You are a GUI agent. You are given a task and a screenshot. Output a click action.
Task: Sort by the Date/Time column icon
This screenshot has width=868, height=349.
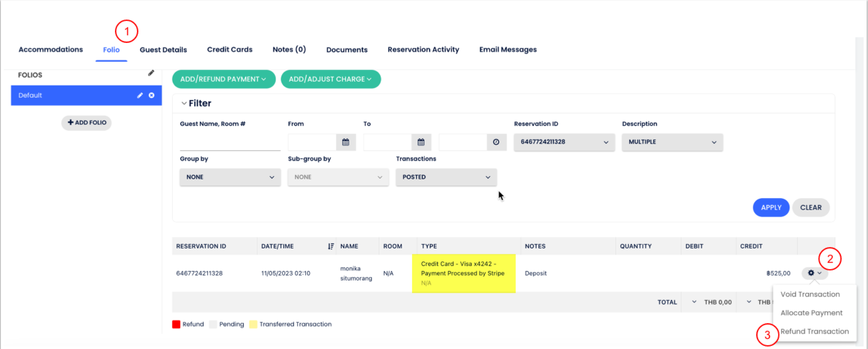(x=330, y=246)
